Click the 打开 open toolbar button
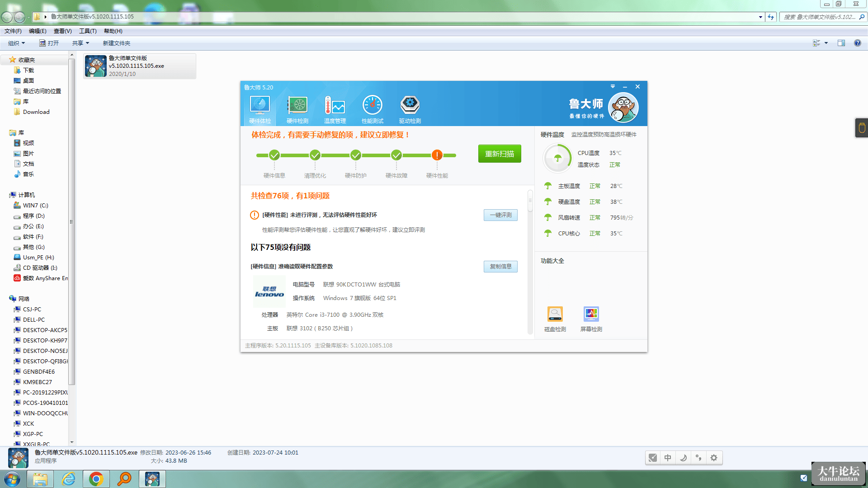 [x=49, y=43]
